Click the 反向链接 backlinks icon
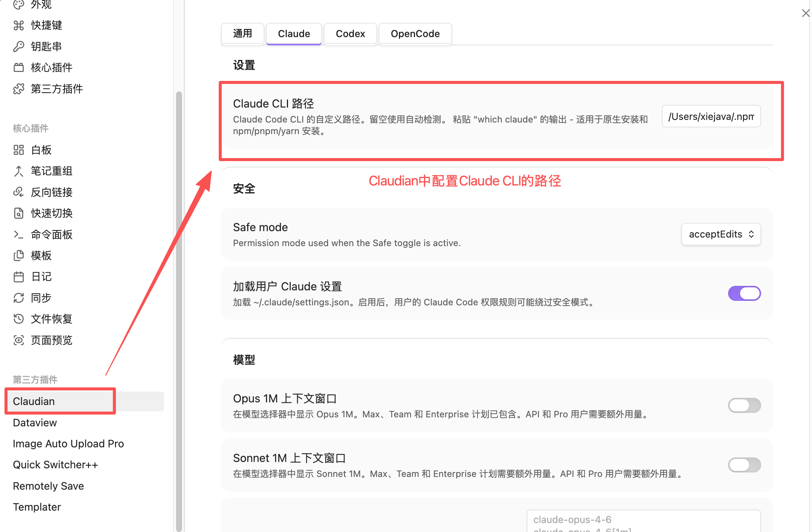 [x=19, y=192]
